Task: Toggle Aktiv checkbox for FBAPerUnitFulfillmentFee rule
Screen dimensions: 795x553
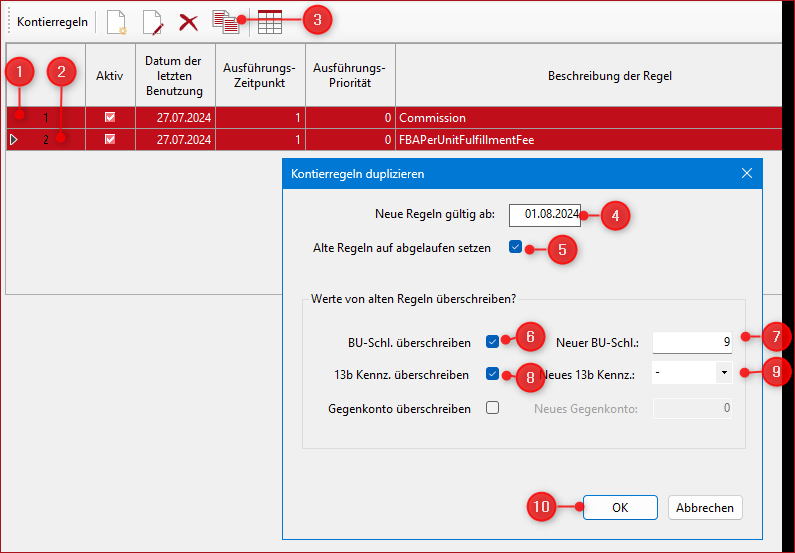Action: coord(110,140)
